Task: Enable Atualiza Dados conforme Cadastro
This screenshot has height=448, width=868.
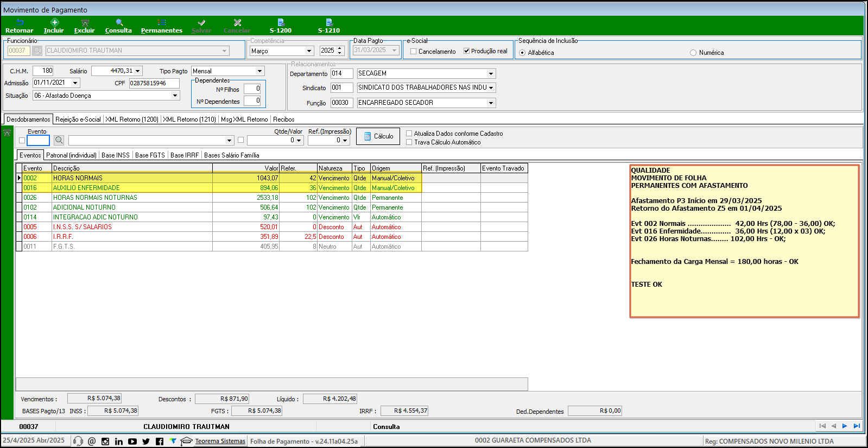Action: point(409,134)
